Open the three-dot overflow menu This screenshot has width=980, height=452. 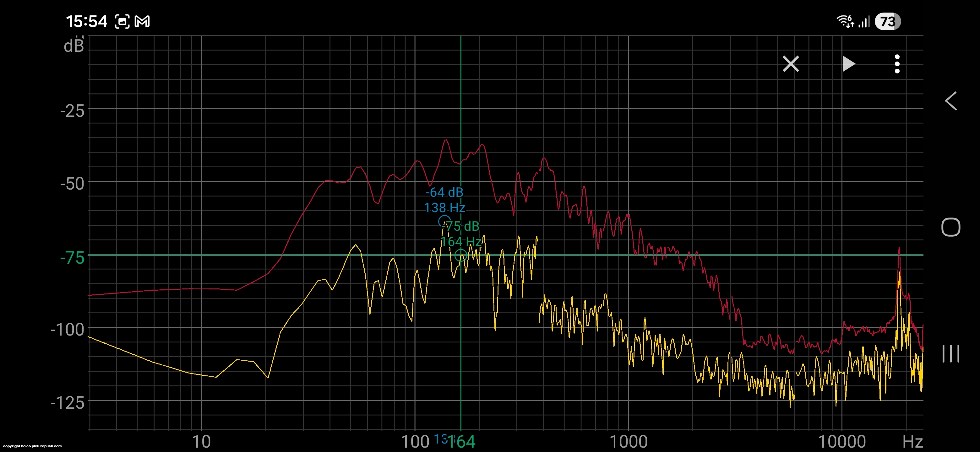click(x=897, y=64)
